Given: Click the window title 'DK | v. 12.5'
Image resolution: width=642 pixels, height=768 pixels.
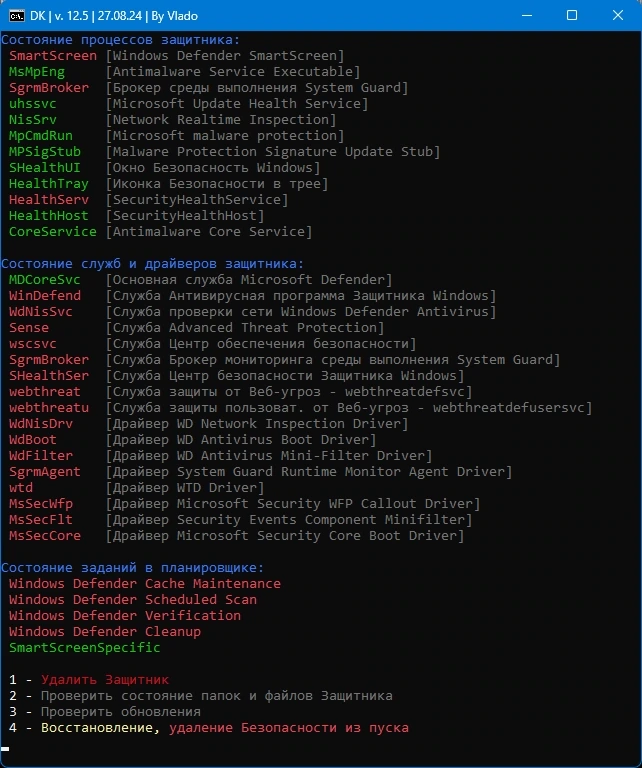Looking at the screenshot, I should pyautogui.click(x=61, y=16).
